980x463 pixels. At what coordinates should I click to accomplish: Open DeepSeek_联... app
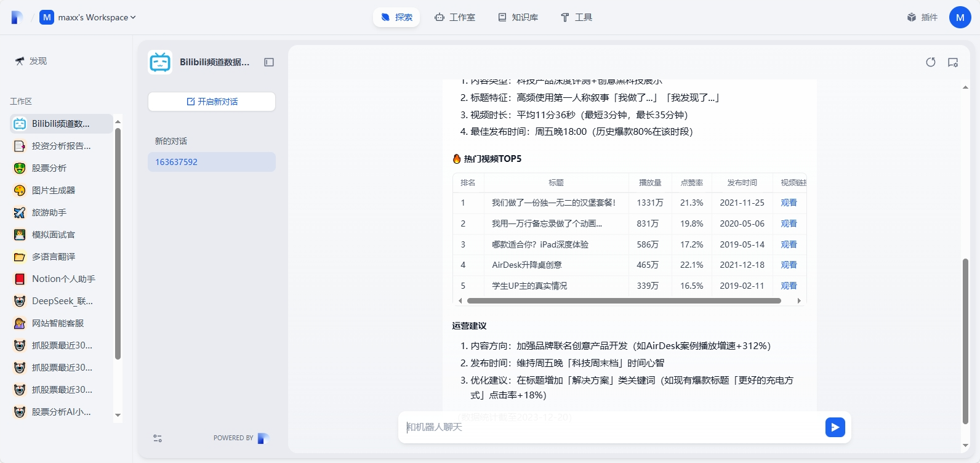coord(62,301)
